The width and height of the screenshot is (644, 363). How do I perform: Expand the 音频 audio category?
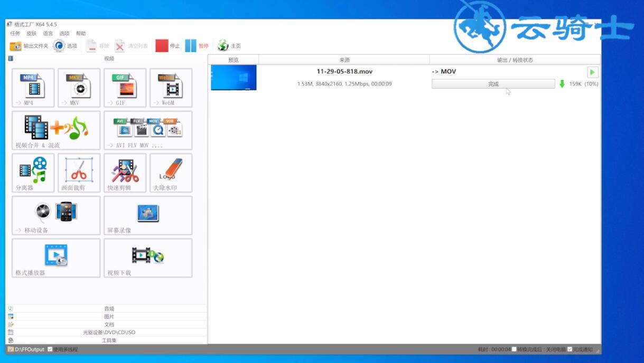tap(107, 308)
